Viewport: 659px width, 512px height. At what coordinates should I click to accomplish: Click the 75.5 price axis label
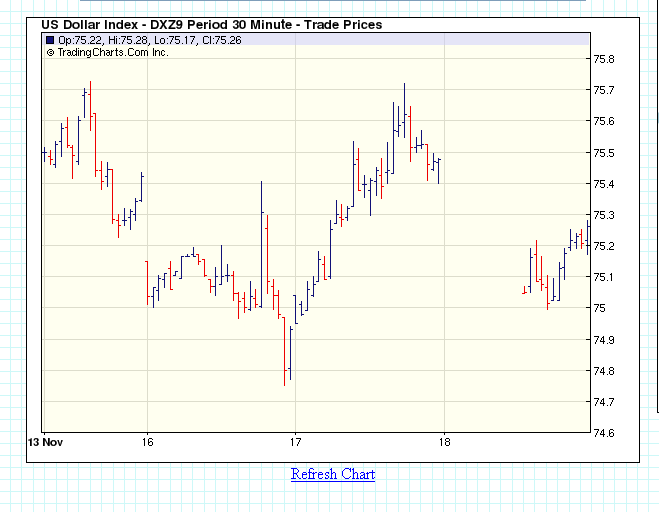[604, 153]
